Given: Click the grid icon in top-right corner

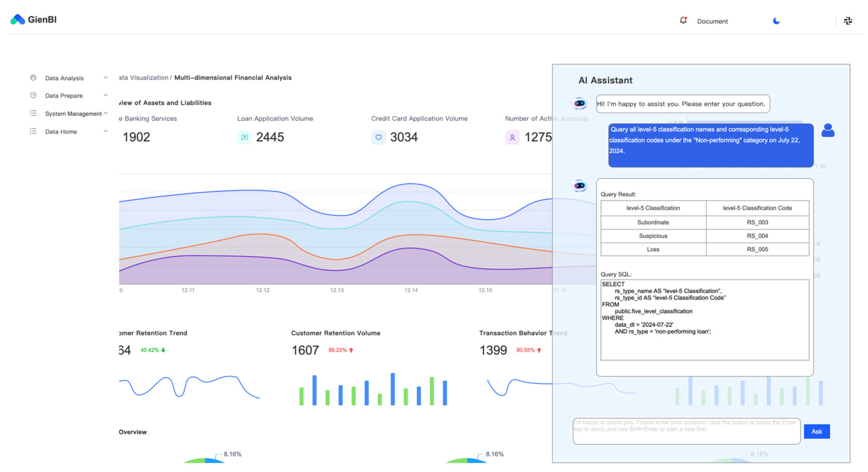Looking at the screenshot, I should coord(848,21).
